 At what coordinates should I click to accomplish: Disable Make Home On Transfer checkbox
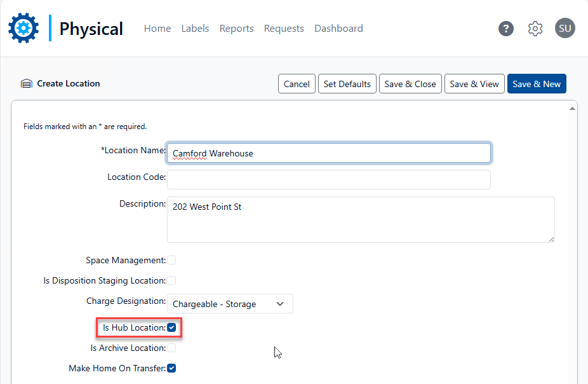(171, 368)
